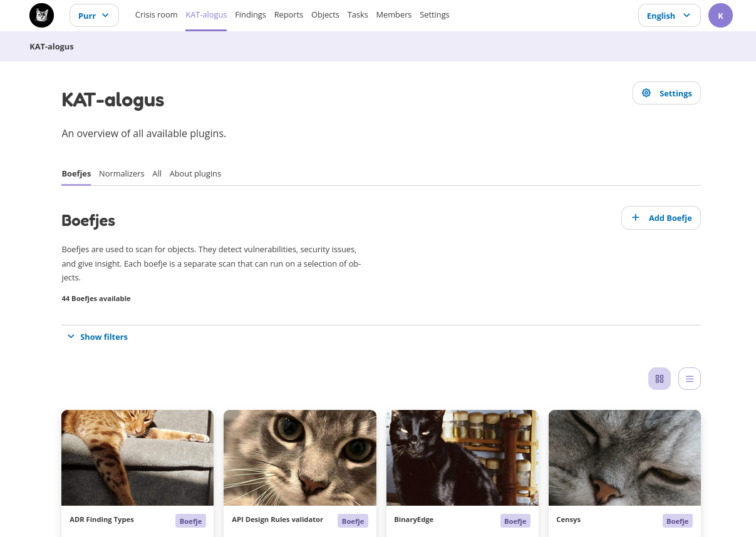756x537 pixels.
Task: Click Boefje tag on BinaryEdge card
Action: click(515, 521)
